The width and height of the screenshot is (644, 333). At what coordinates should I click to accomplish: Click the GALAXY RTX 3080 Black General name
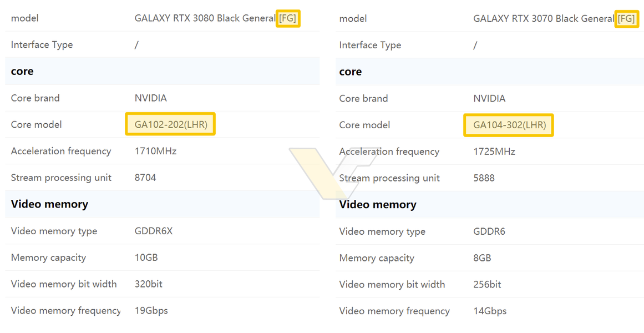coord(205,18)
